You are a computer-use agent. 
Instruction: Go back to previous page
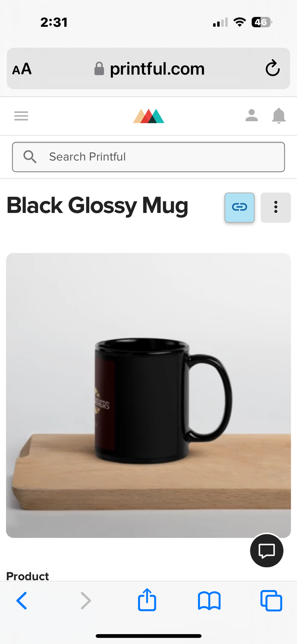[22, 601]
